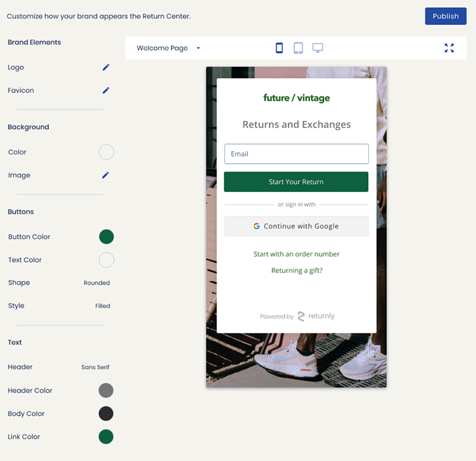The height and width of the screenshot is (461, 476).
Task: Change button Style from Filled
Action: coord(102,306)
